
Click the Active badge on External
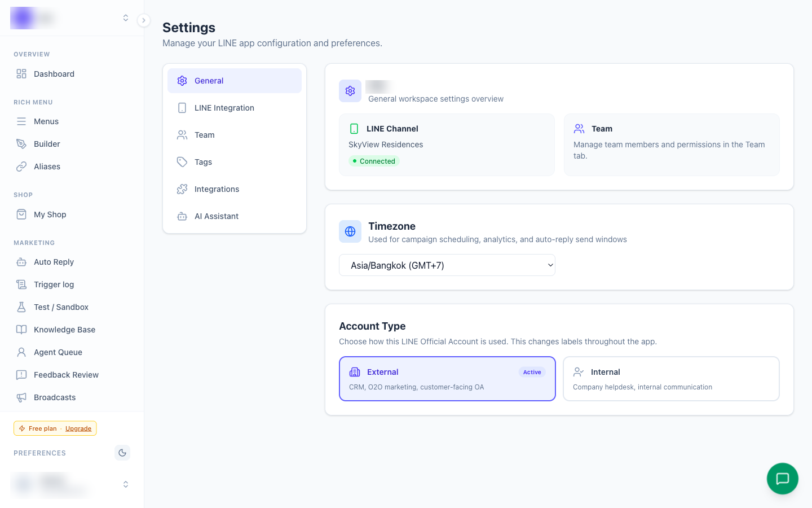click(532, 372)
